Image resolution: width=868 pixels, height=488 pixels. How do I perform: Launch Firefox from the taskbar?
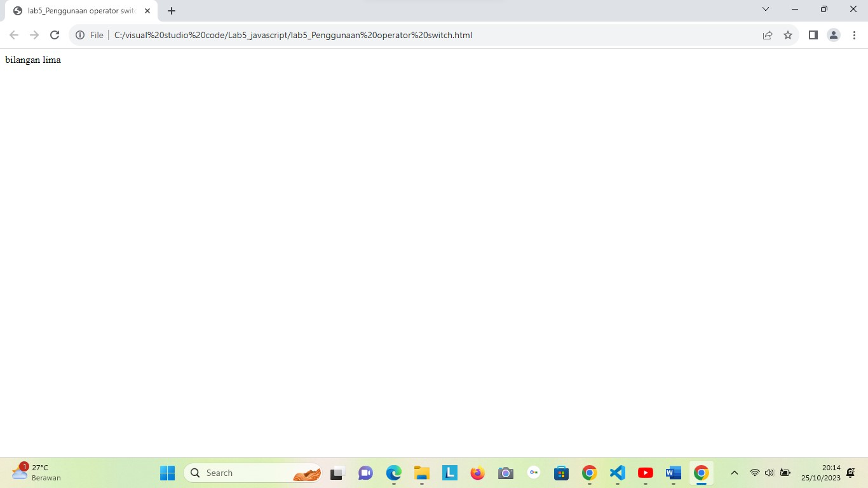pyautogui.click(x=477, y=473)
